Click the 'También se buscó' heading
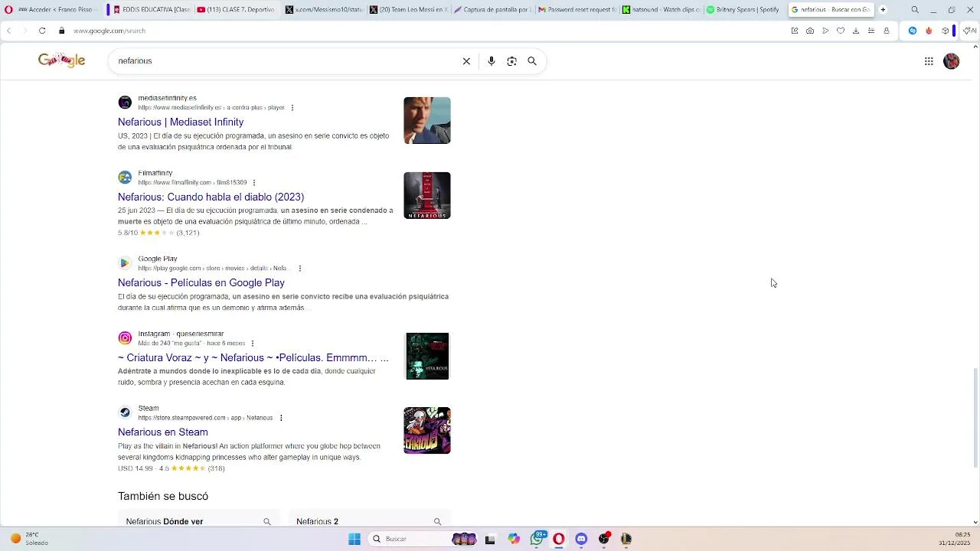The height and width of the screenshot is (551, 980). pyautogui.click(x=163, y=496)
